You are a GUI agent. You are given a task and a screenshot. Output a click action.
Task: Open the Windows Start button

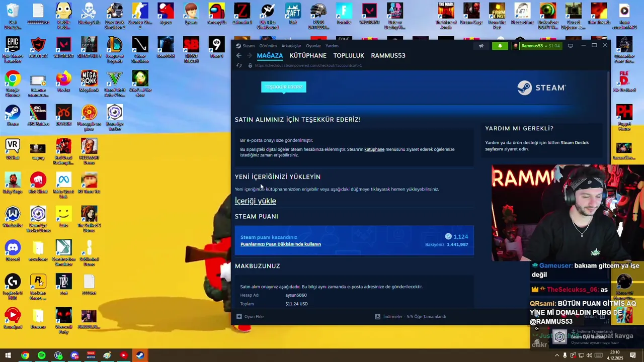pos(8,355)
